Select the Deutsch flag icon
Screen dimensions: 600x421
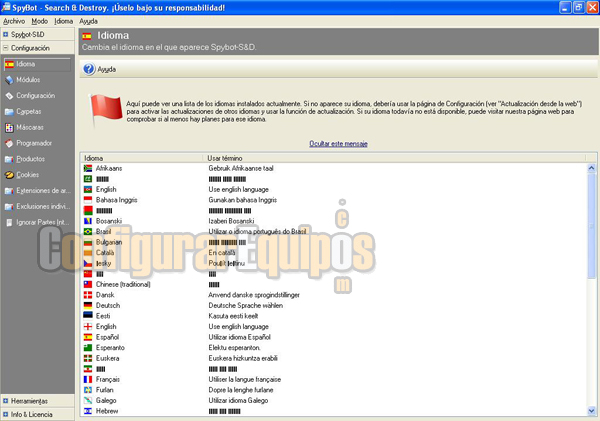click(88, 305)
